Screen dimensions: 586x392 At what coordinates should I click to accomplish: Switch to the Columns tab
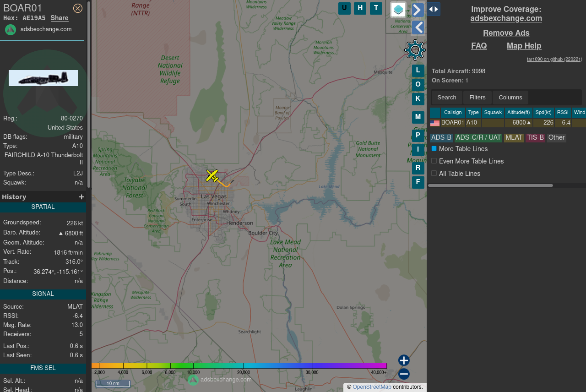pyautogui.click(x=510, y=98)
